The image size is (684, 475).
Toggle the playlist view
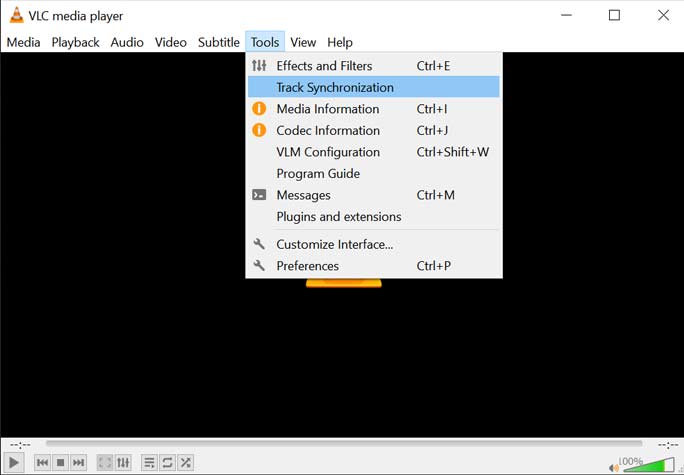pyautogui.click(x=149, y=462)
